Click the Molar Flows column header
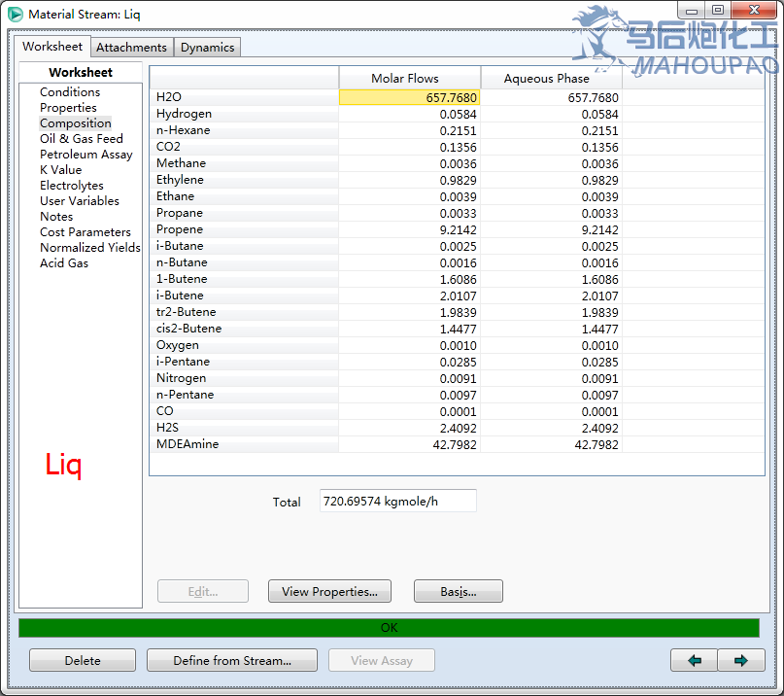The image size is (784, 696). tap(409, 78)
